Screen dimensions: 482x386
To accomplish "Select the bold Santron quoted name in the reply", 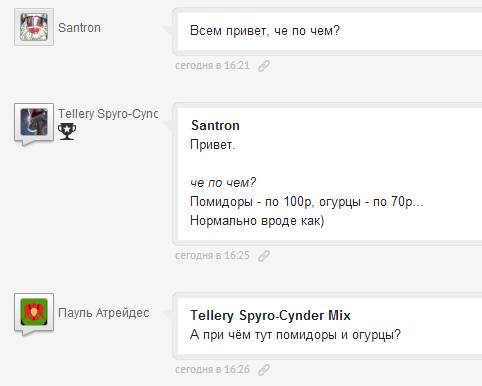I will (215, 126).
